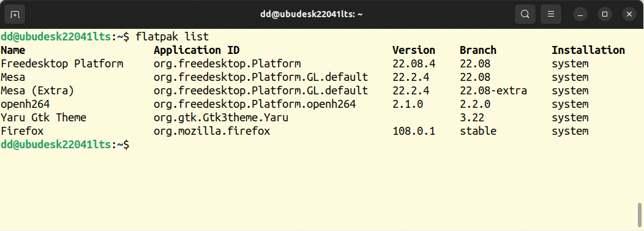Click the openh264 name entry
This screenshot has height=231, width=644.
point(25,104)
